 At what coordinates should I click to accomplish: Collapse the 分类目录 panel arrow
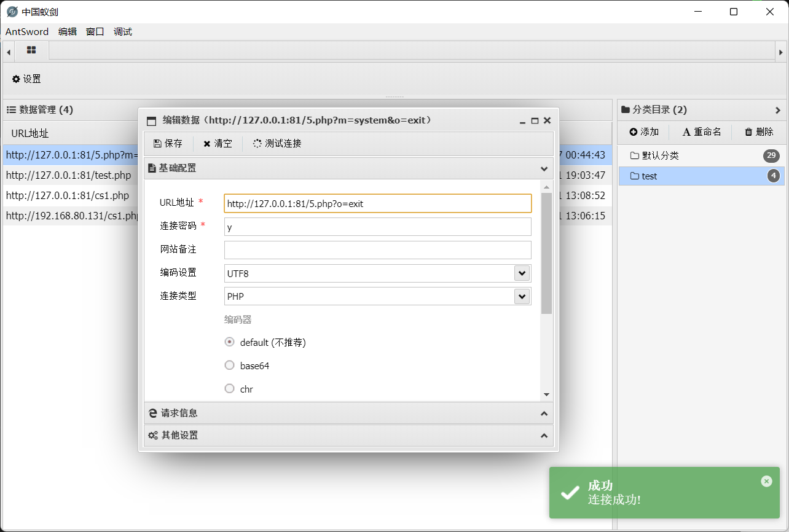point(778,111)
